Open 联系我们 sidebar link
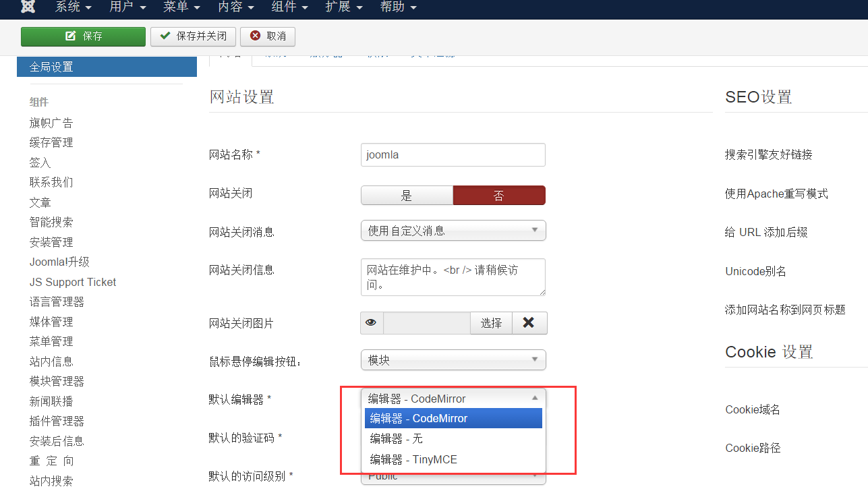The image size is (868, 493). click(51, 182)
